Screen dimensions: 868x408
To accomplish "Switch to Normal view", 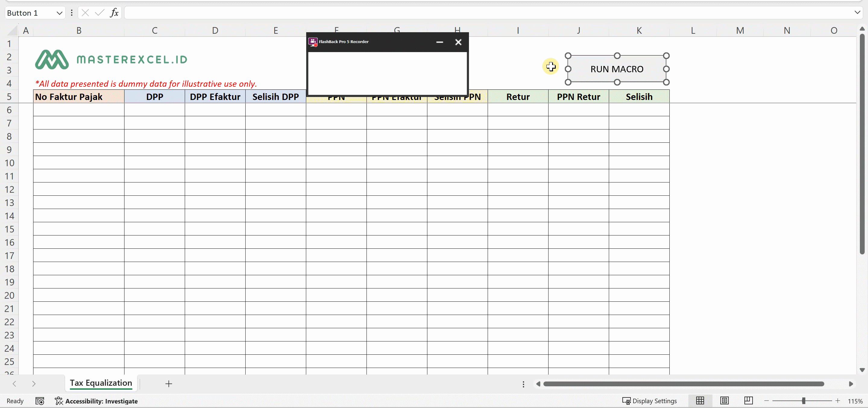I will point(700,400).
